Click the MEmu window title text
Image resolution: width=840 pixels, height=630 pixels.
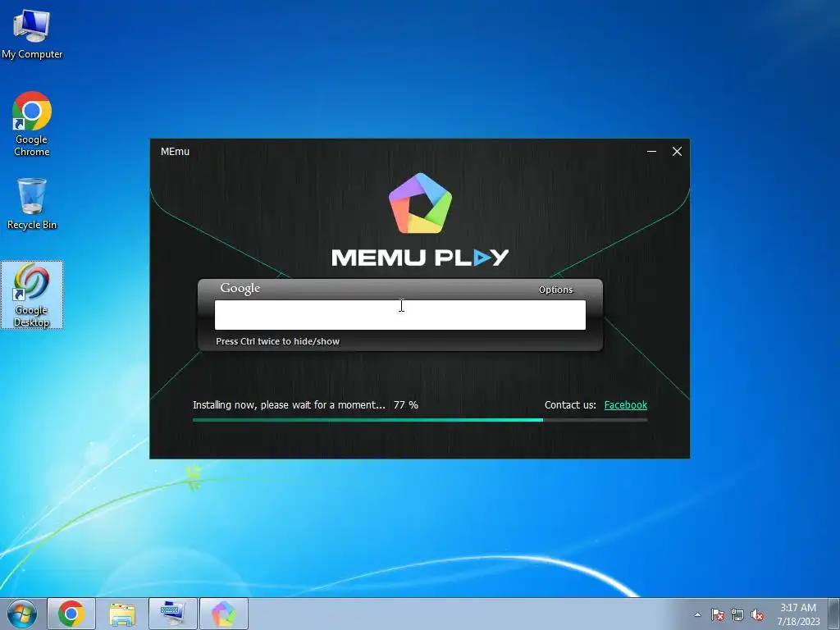click(176, 152)
